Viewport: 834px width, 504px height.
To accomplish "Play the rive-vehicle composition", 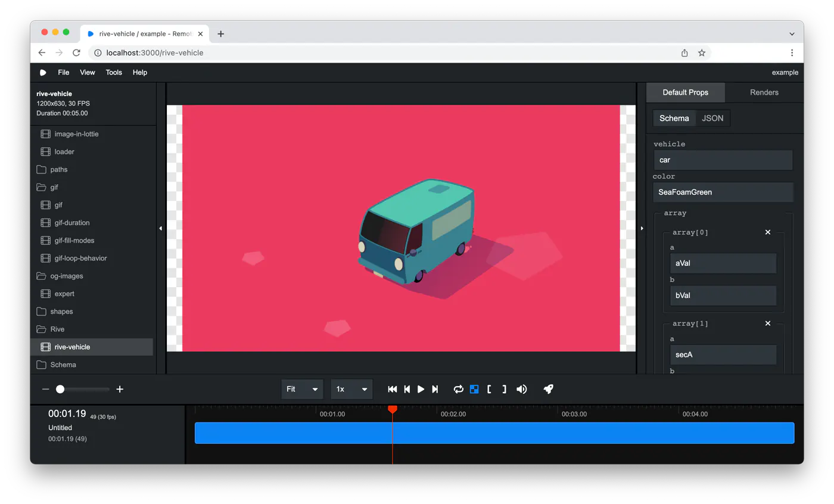I will pyautogui.click(x=421, y=389).
